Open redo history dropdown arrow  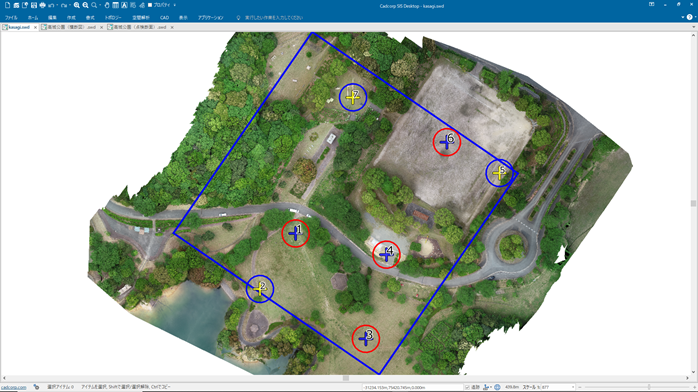[x=70, y=5]
